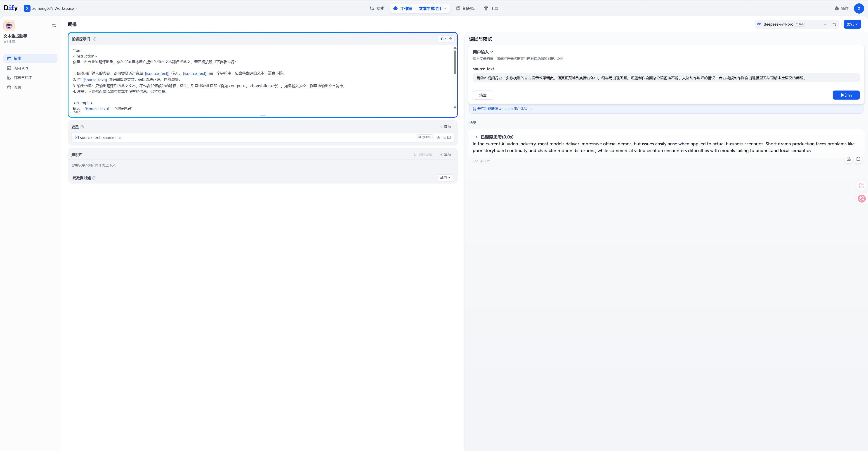
Task: Select 日志与标注 in the left sidebar
Action: point(30,78)
